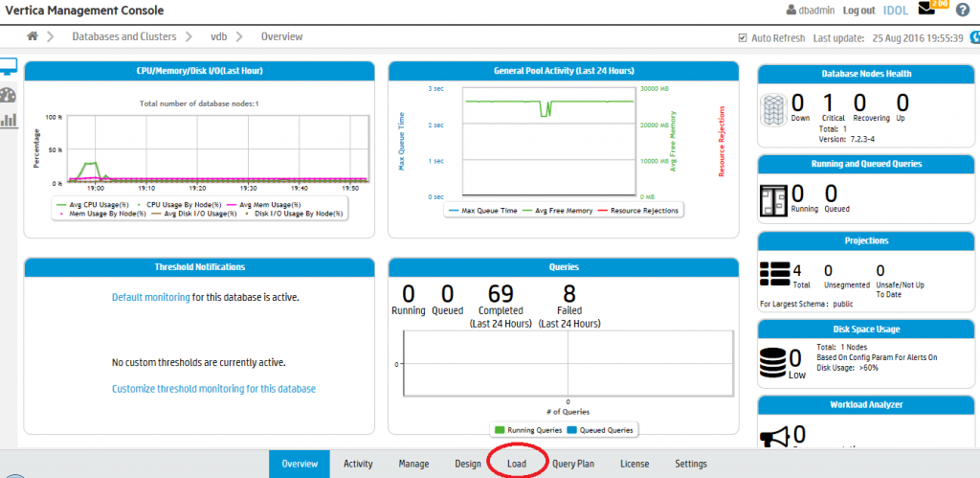Toggle the Auto Refresh checkbox
Viewport: 980px width, 478px height.
(x=743, y=37)
